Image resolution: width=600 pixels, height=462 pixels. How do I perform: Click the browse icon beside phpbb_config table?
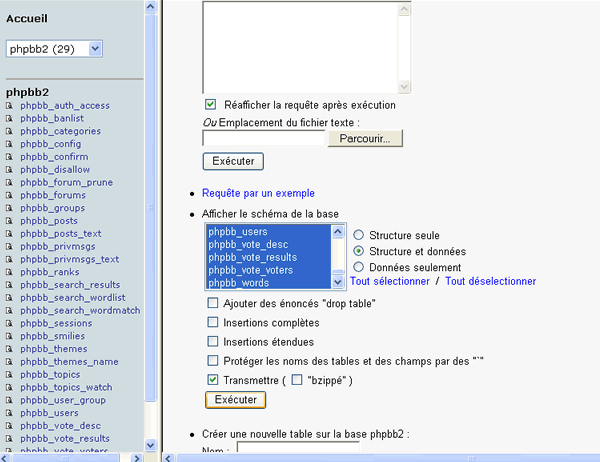pyautogui.click(x=9, y=144)
